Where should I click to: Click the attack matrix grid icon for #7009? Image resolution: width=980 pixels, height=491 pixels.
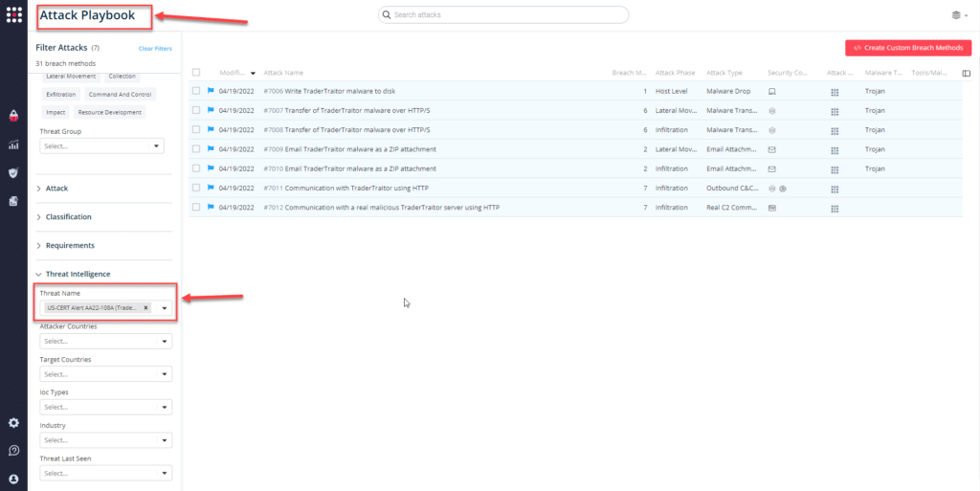tap(835, 149)
